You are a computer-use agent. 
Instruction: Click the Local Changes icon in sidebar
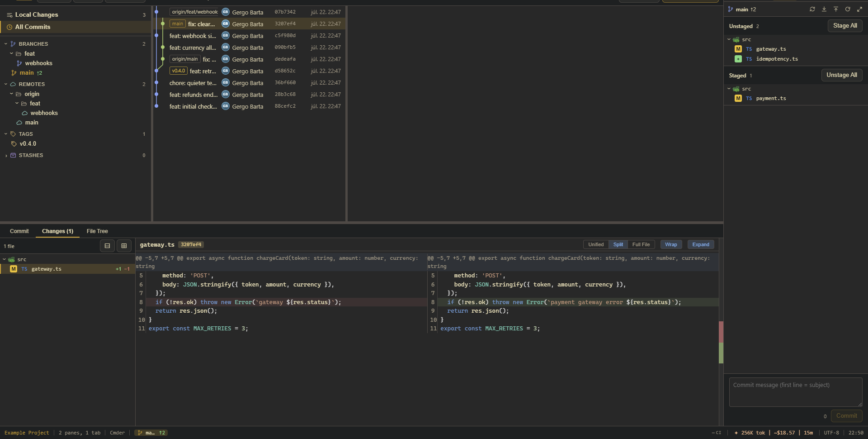click(x=9, y=15)
